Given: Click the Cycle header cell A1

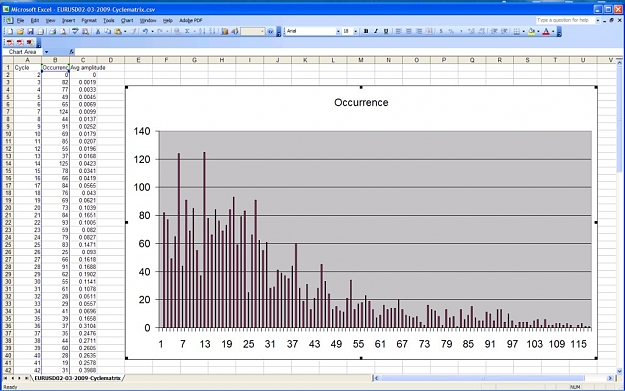Looking at the screenshot, I should (x=28, y=68).
